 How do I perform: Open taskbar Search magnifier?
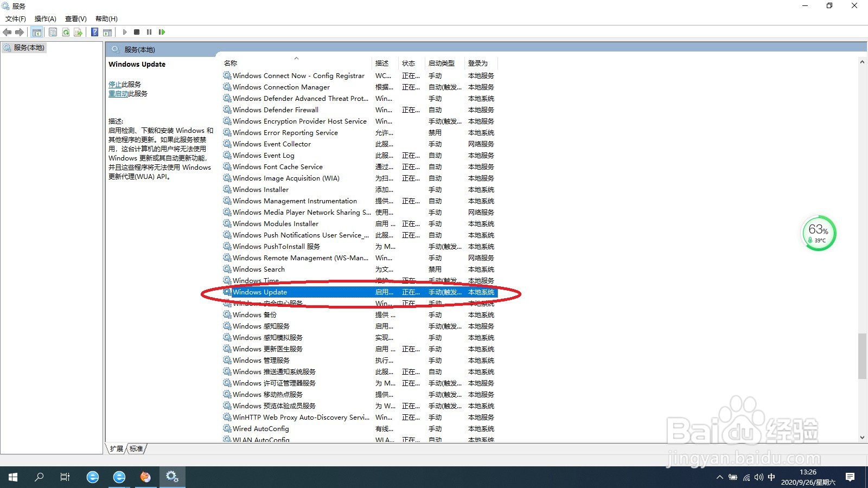pyautogui.click(x=39, y=477)
